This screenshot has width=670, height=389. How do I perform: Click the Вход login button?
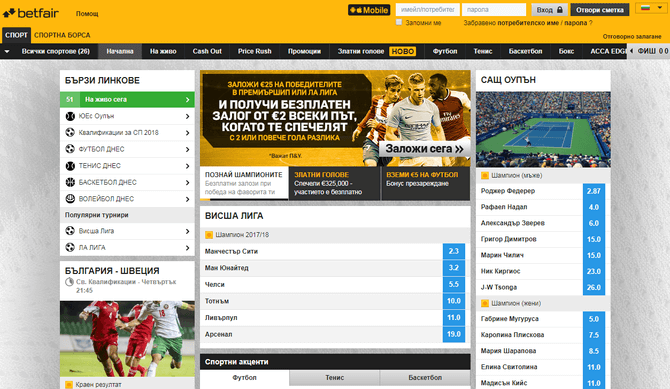point(550,10)
